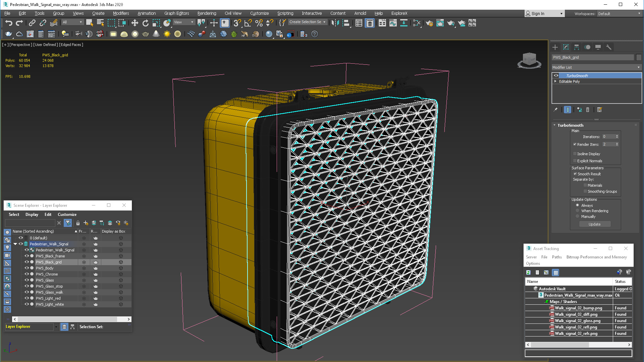Click the Align tool icon
Screen dimensions: 644x362
pos(346,23)
